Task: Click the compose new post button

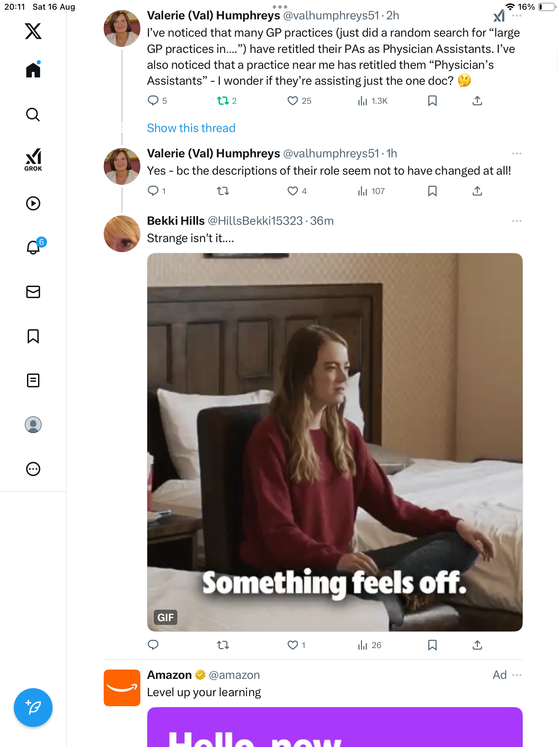Action: tap(33, 707)
